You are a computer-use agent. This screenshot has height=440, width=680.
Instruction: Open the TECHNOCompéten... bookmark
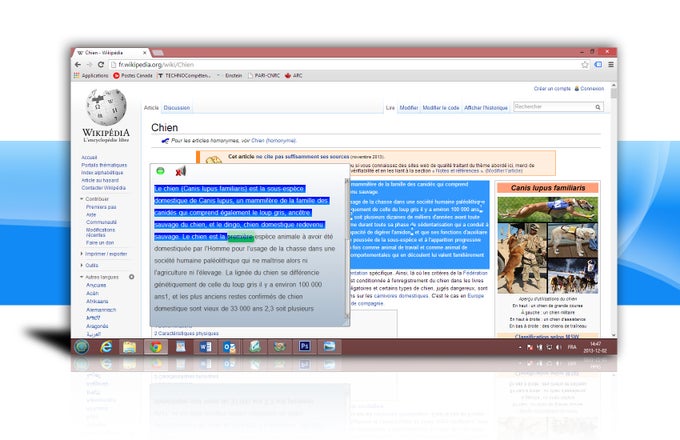(x=184, y=75)
